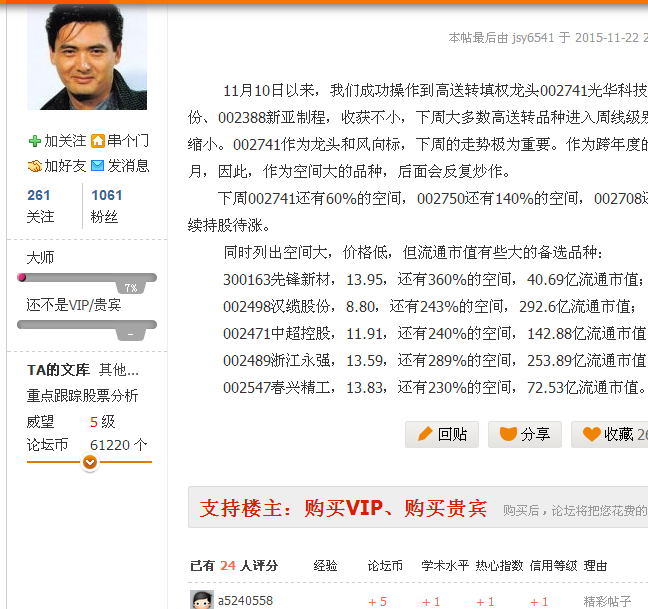Click the pencil icon on 回帖 button

tap(425, 434)
